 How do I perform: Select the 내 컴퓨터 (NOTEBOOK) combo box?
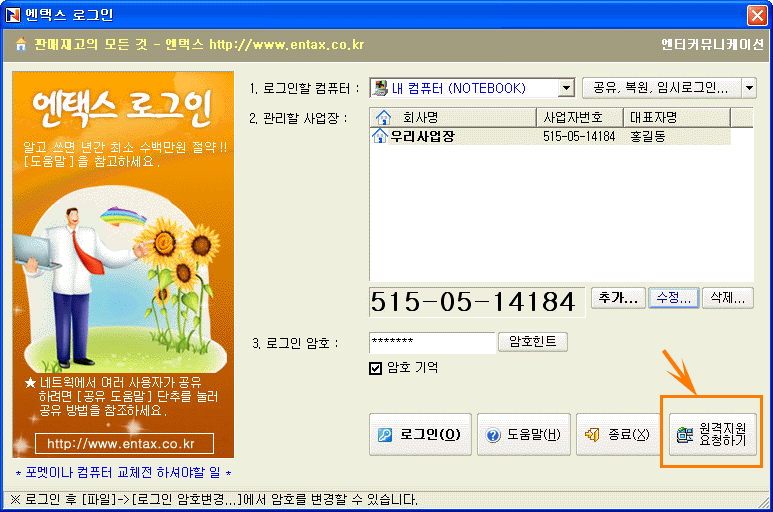[472, 88]
